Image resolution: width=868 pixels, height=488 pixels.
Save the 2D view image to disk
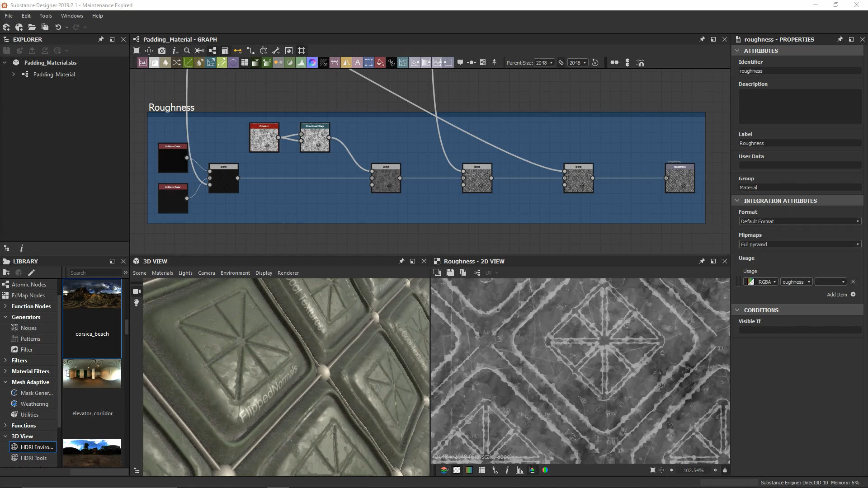[x=450, y=272]
